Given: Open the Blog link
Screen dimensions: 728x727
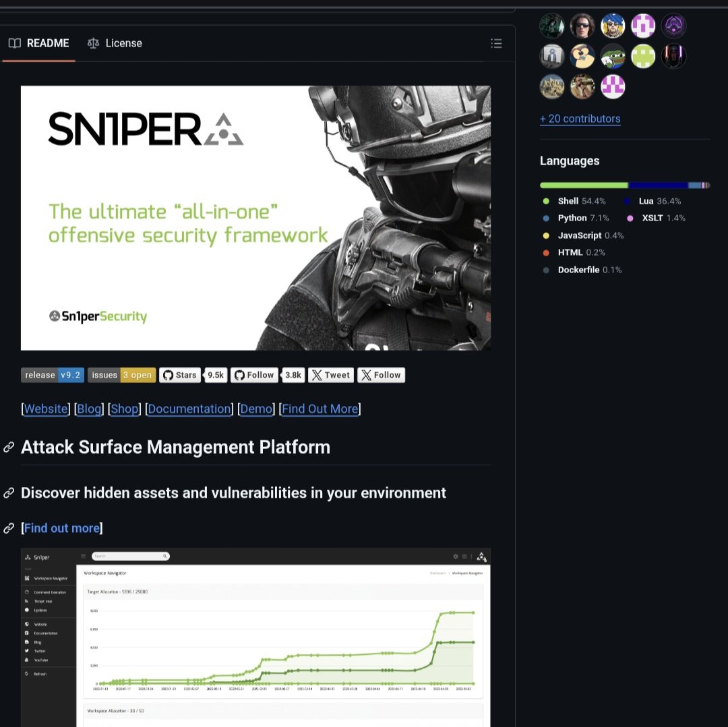Looking at the screenshot, I should 89,409.
